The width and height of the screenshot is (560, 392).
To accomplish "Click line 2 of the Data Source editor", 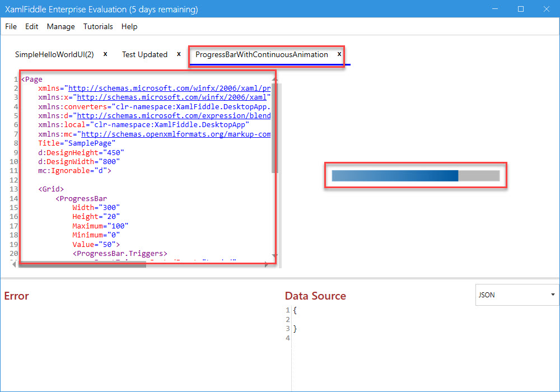I will point(425,320).
